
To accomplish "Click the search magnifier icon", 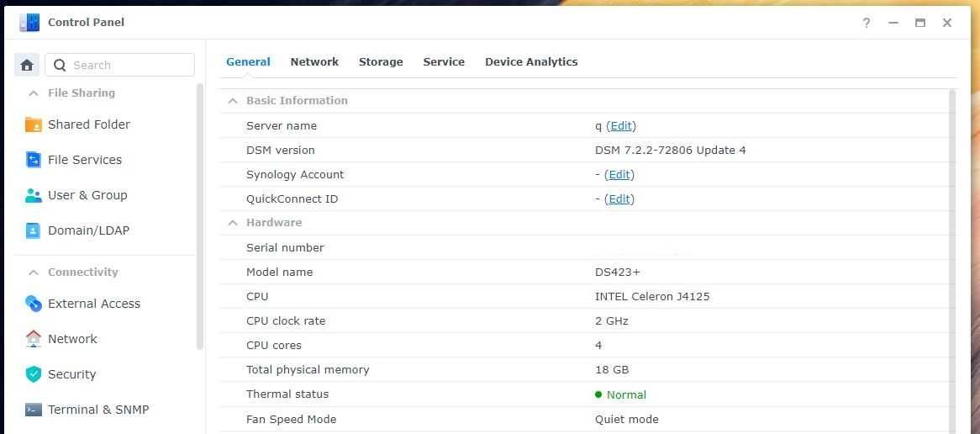I will point(60,65).
